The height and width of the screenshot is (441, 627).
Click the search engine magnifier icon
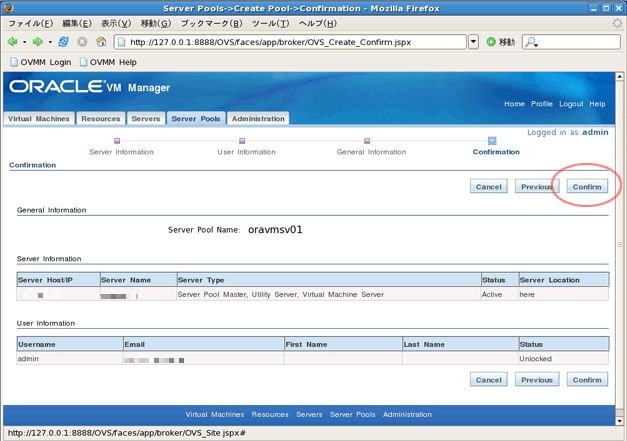pyautogui.click(x=531, y=42)
